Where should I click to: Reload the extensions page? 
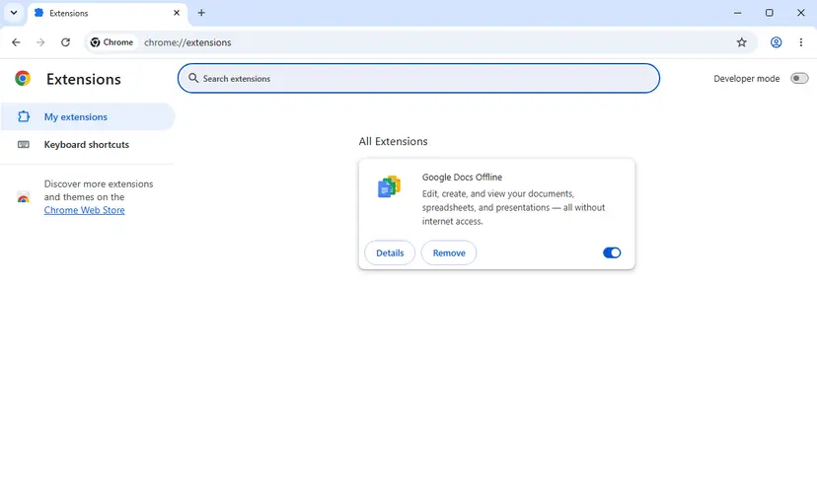click(x=65, y=42)
